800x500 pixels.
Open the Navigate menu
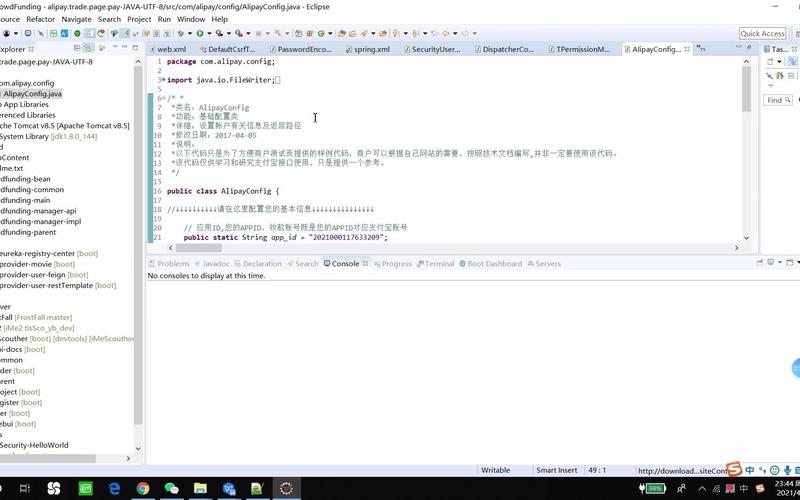77,19
